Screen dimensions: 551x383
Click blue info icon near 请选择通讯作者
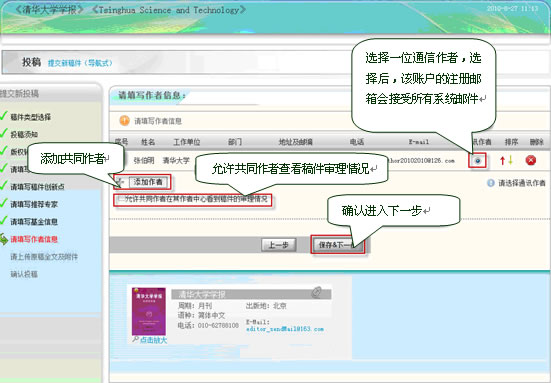(x=491, y=183)
